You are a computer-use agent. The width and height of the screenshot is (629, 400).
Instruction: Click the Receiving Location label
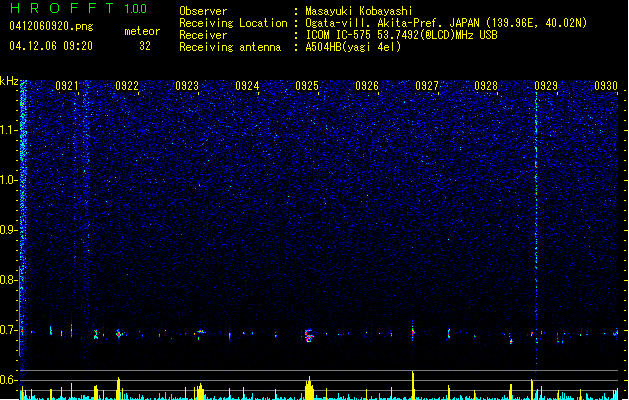click(233, 23)
